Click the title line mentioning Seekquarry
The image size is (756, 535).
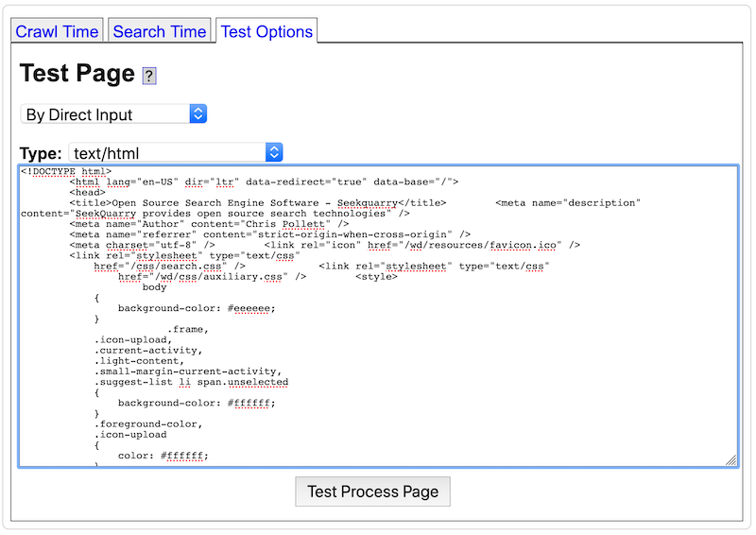(x=257, y=203)
